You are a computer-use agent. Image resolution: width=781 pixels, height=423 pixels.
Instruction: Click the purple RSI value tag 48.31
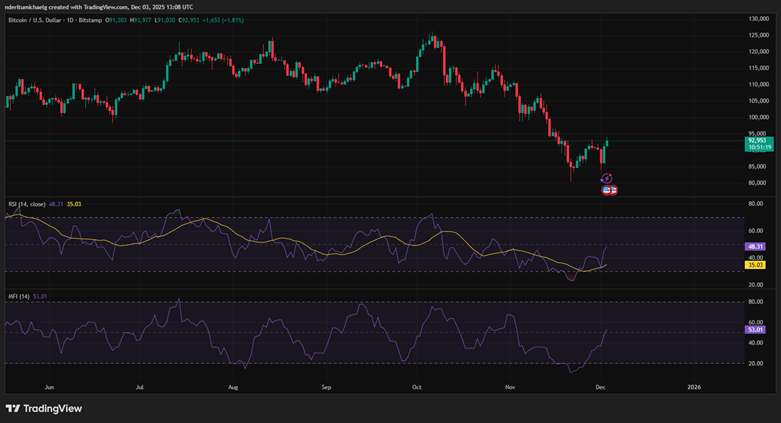click(x=758, y=245)
